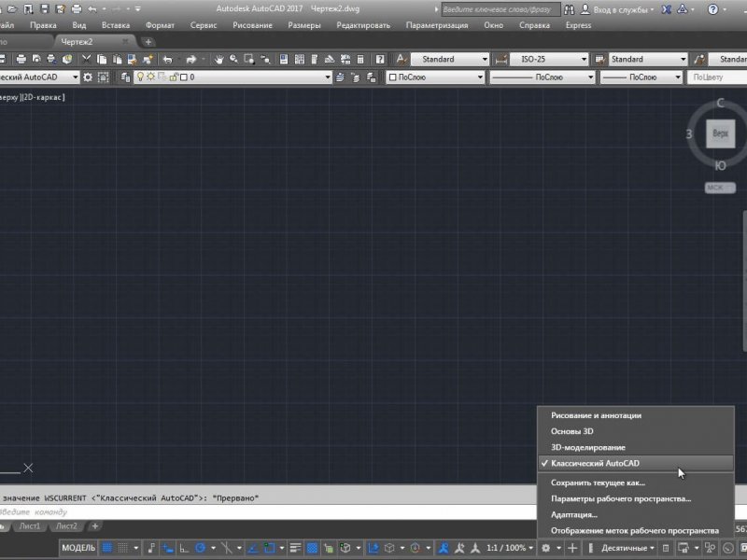Click the Cut scissors icon
The height and width of the screenshot is (560, 747).
coord(86,59)
